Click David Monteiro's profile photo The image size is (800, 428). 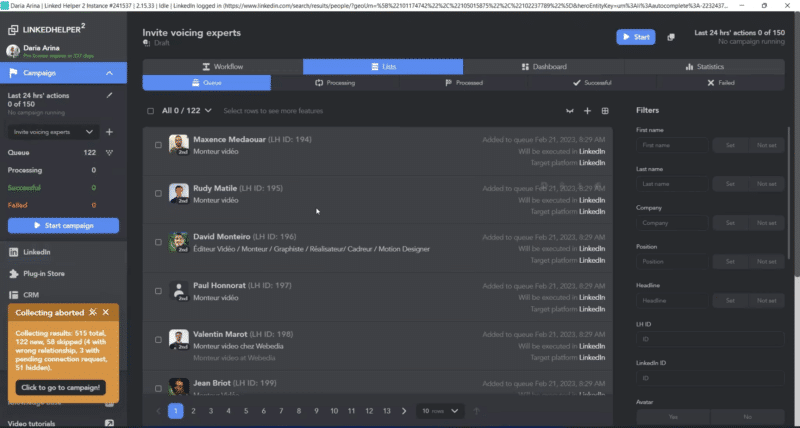click(179, 242)
